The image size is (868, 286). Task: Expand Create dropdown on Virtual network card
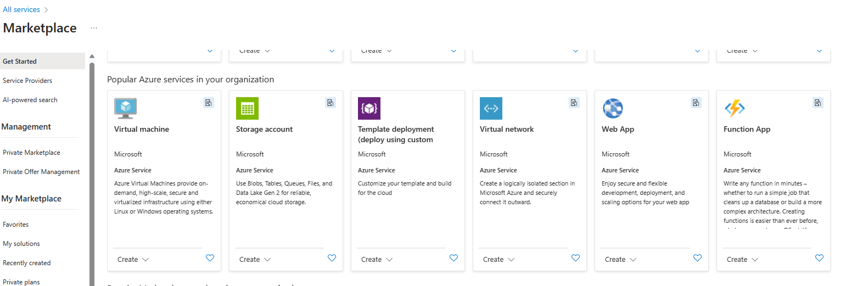click(499, 260)
